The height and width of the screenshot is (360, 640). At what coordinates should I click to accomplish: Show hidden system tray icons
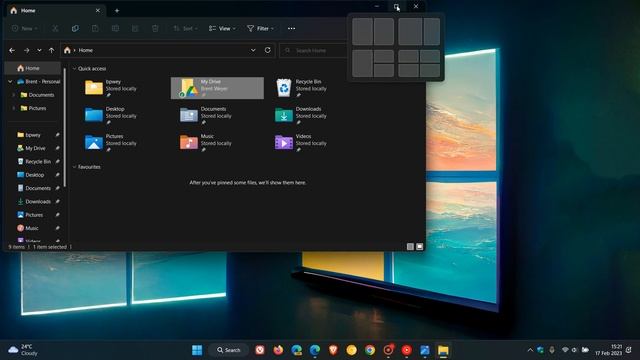tap(530, 350)
